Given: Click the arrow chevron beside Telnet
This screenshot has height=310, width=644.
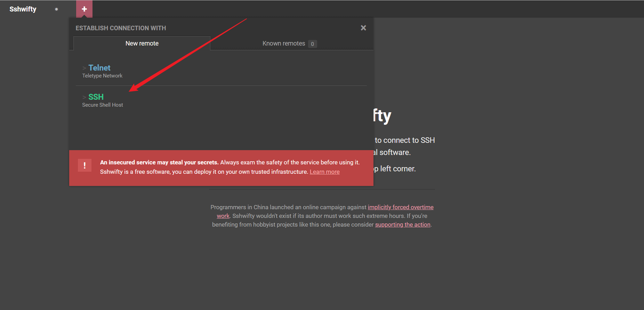Looking at the screenshot, I should click(84, 68).
